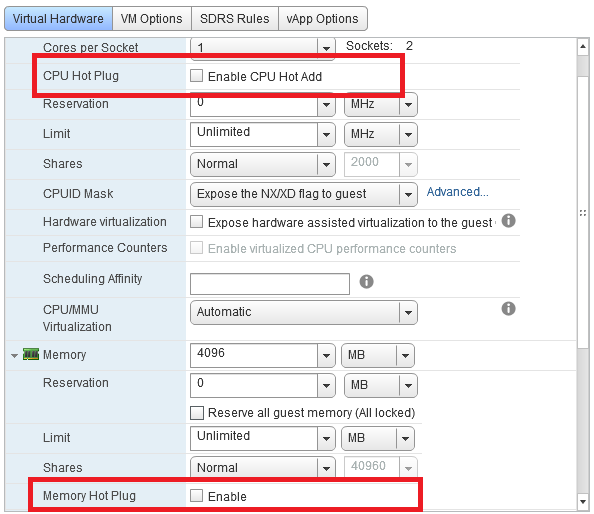This screenshot has height=514, width=594.
Task: Collapse the Memory section expander arrow
Action: pyautogui.click(x=14, y=356)
